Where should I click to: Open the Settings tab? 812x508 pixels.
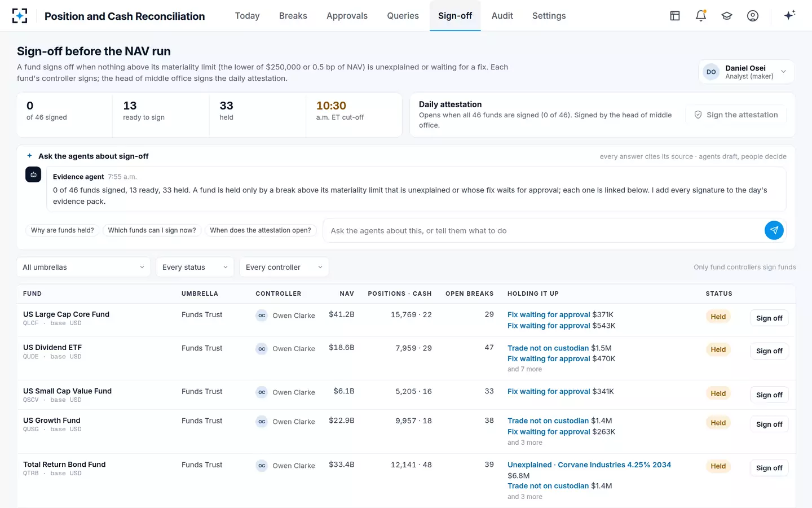pyautogui.click(x=549, y=16)
